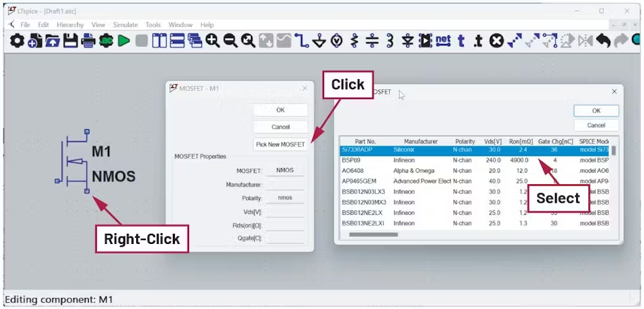Screen dimensions: 644x309
Task: Create a new schematic with toolbar icon
Action: coord(35,41)
